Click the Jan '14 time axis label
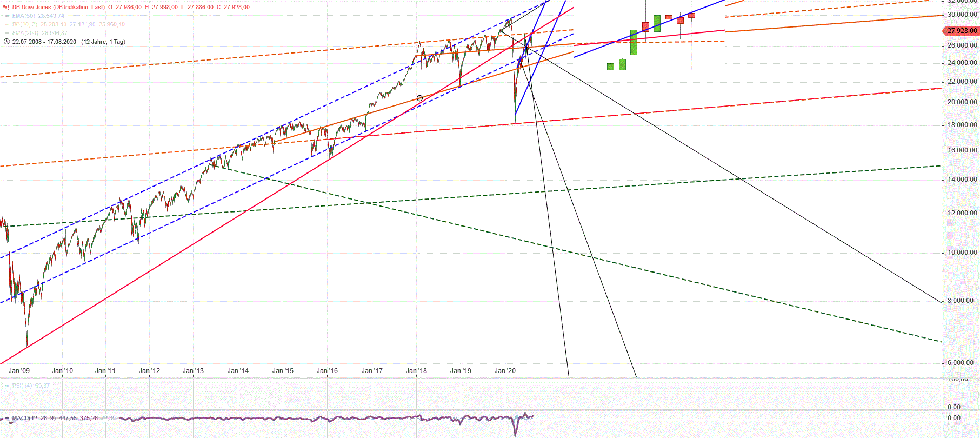The height and width of the screenshot is (438, 980). [238, 371]
